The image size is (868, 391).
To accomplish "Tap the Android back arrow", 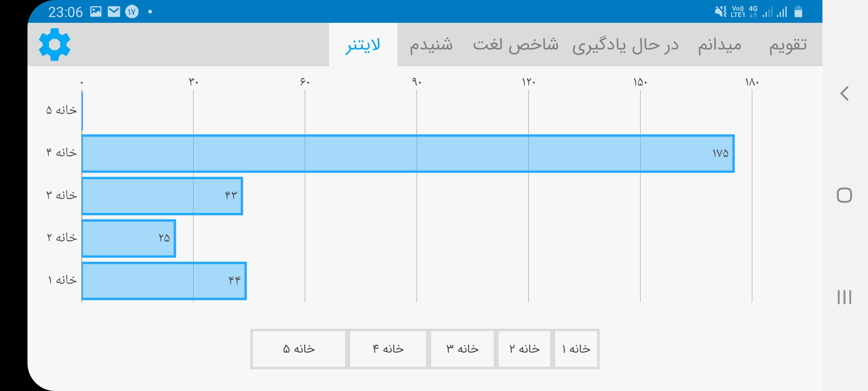I will (x=844, y=94).
